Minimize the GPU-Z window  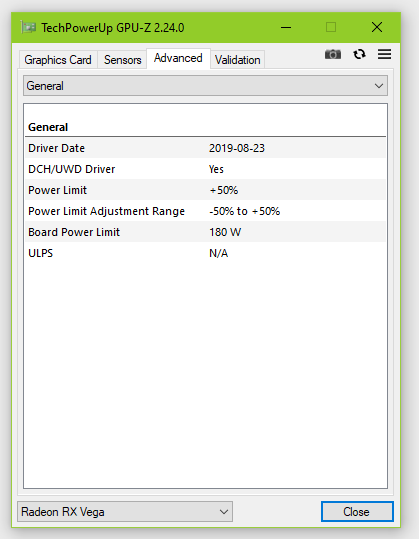click(286, 27)
